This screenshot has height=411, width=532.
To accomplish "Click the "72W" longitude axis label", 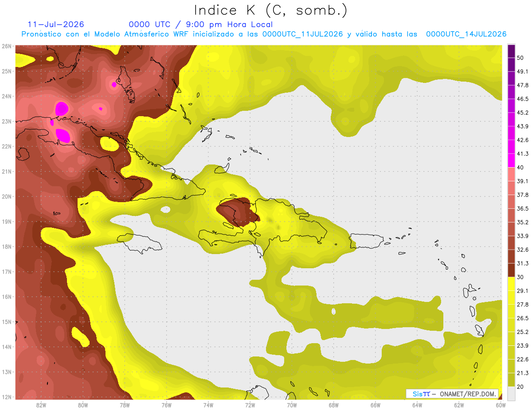I will pyautogui.click(x=250, y=405).
